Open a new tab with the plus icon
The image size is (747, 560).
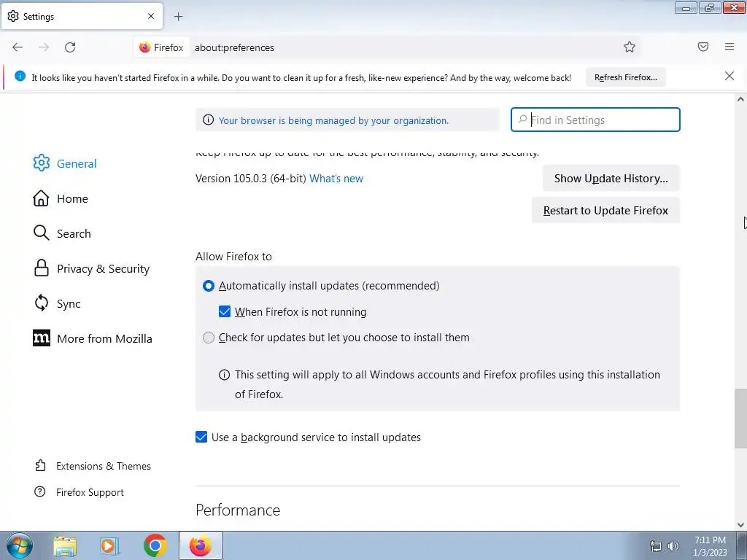(x=178, y=17)
